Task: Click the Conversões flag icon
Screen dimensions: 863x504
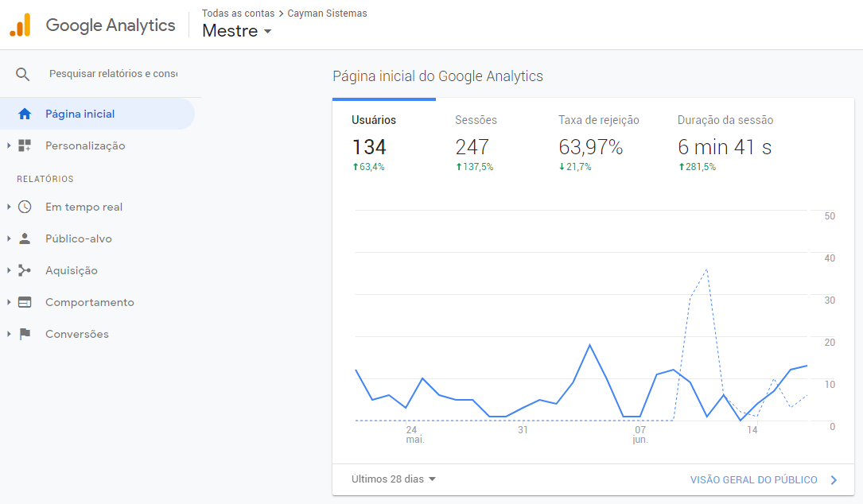Action: click(x=25, y=334)
